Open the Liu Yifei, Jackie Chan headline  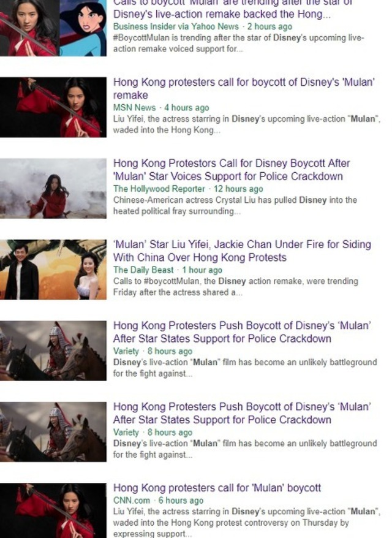(242, 251)
